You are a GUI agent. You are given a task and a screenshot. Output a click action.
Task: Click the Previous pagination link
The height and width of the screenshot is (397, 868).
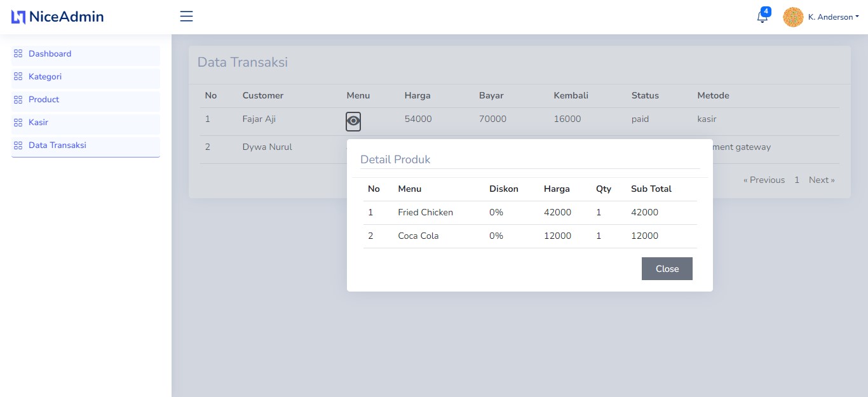pos(764,180)
